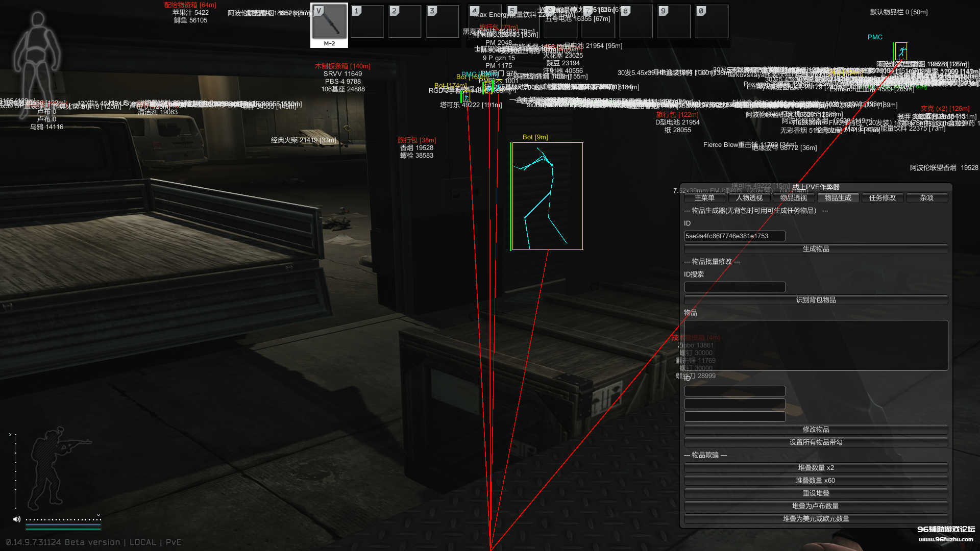Select empty quick slot number 9
The width and height of the screenshot is (980, 551).
pyautogui.click(x=673, y=21)
